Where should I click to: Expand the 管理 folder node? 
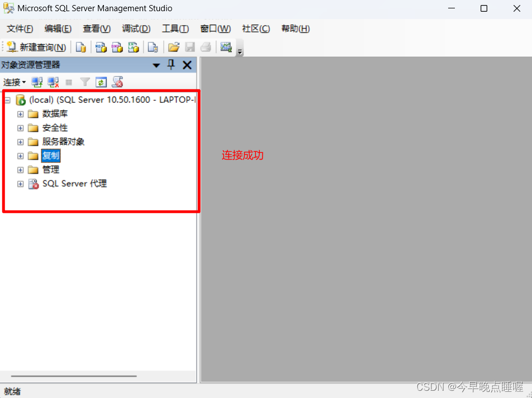tap(20, 170)
